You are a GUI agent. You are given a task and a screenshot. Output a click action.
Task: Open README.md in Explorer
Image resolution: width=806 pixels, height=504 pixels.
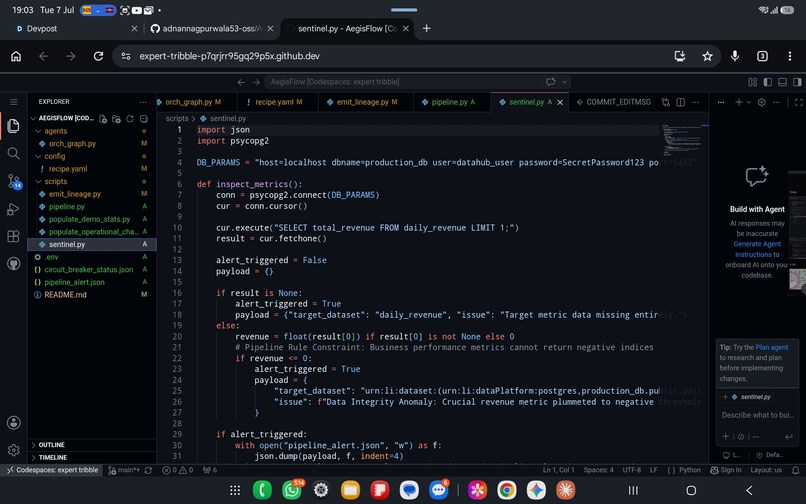pos(65,295)
